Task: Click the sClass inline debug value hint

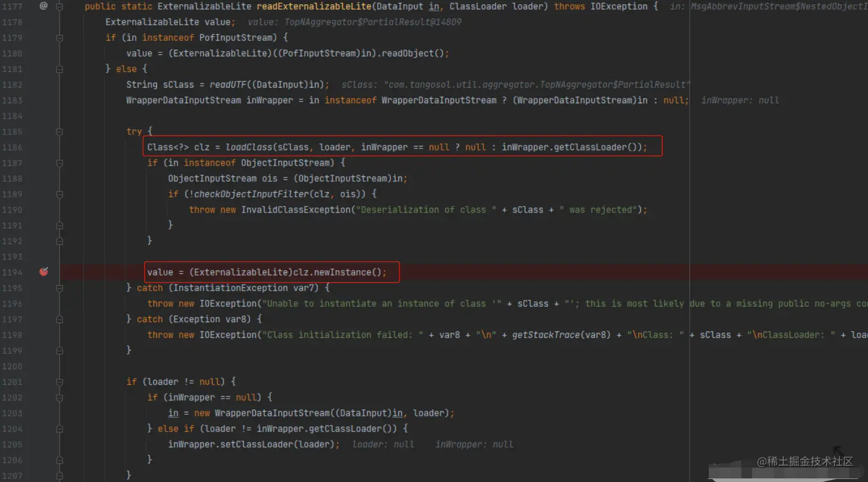Action: click(x=515, y=85)
